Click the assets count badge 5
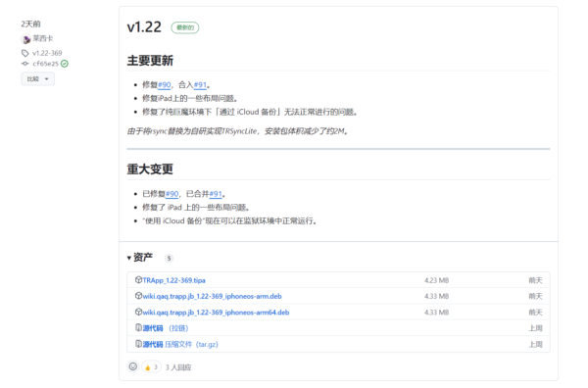 click(x=169, y=258)
